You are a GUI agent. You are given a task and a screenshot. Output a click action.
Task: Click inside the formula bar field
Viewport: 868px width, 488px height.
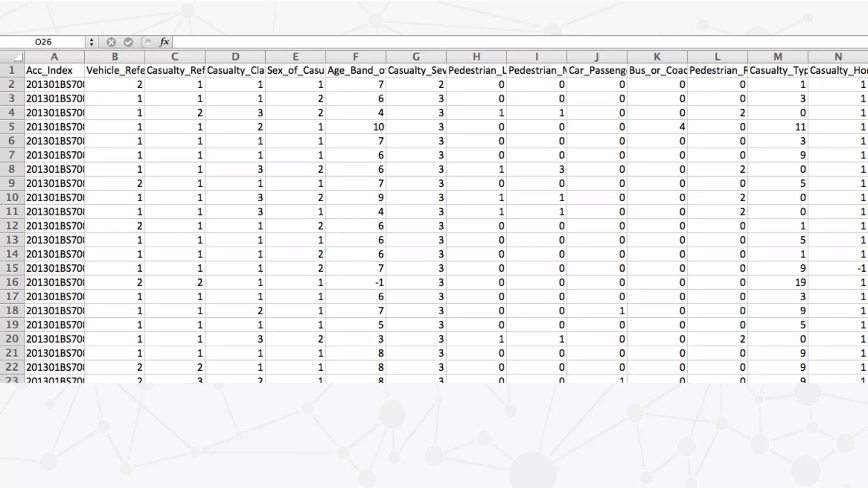[509, 42]
